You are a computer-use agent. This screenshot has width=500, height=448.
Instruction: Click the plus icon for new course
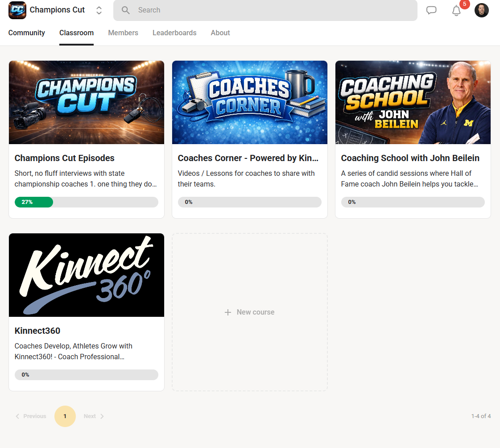pyautogui.click(x=228, y=312)
